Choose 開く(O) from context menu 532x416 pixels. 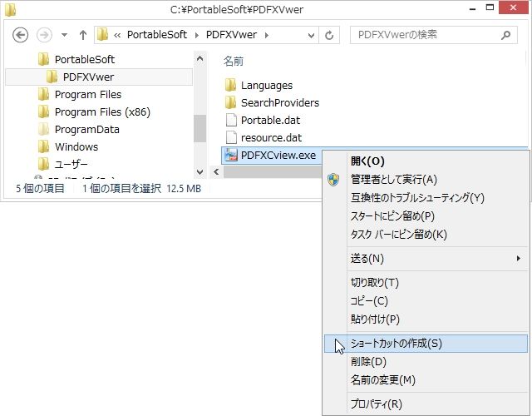point(426,161)
